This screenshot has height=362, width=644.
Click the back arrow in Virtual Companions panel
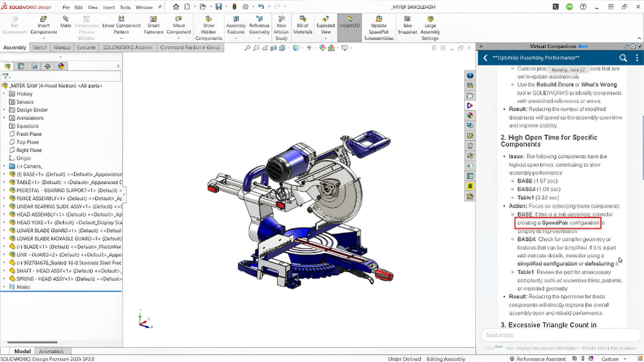click(486, 58)
